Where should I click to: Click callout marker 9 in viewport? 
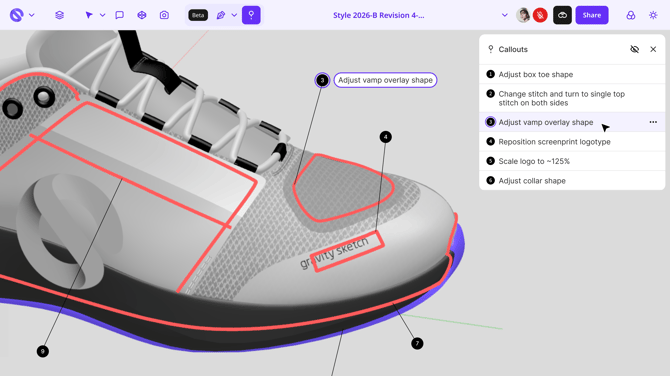point(42,351)
